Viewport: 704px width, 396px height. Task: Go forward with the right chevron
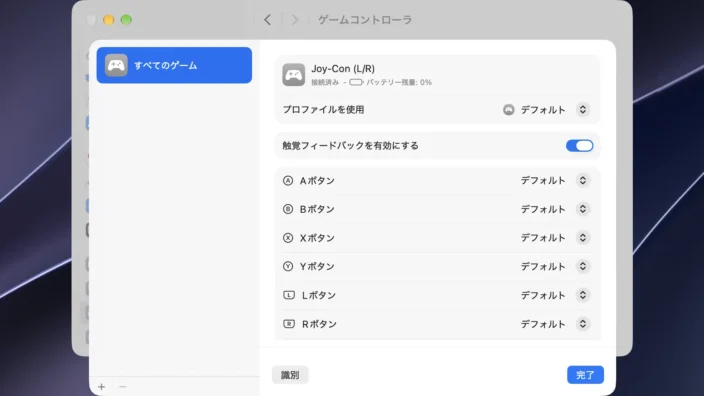tap(295, 20)
